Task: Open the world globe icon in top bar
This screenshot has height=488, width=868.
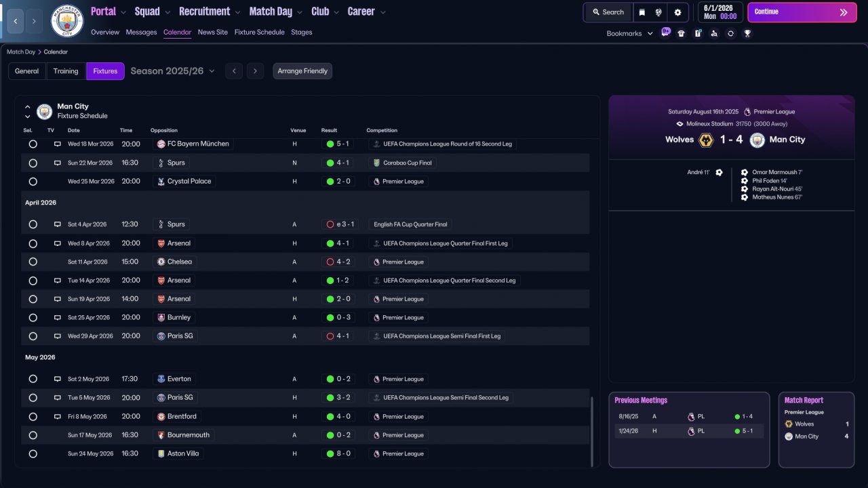Action: coord(658,12)
